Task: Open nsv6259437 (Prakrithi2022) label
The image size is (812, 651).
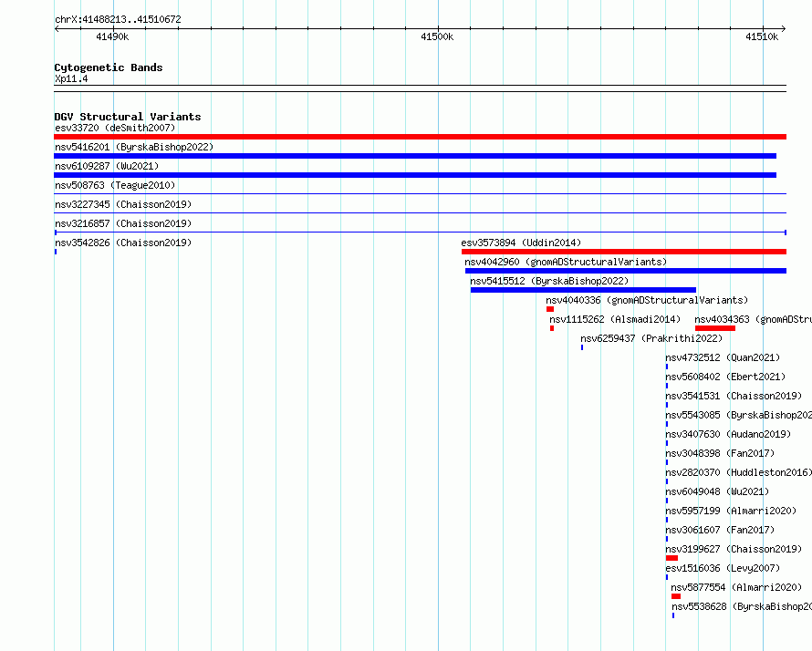Action: tap(651, 338)
